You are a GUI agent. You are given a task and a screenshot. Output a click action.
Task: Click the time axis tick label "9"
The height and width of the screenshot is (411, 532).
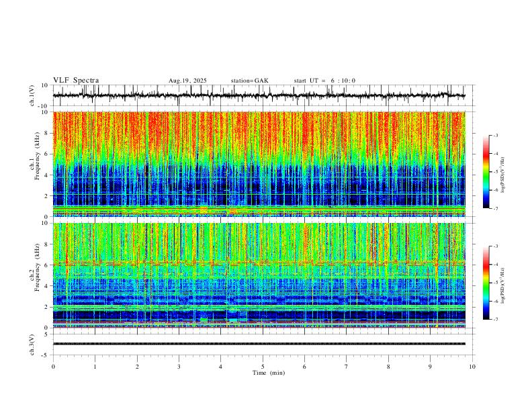[430, 367]
